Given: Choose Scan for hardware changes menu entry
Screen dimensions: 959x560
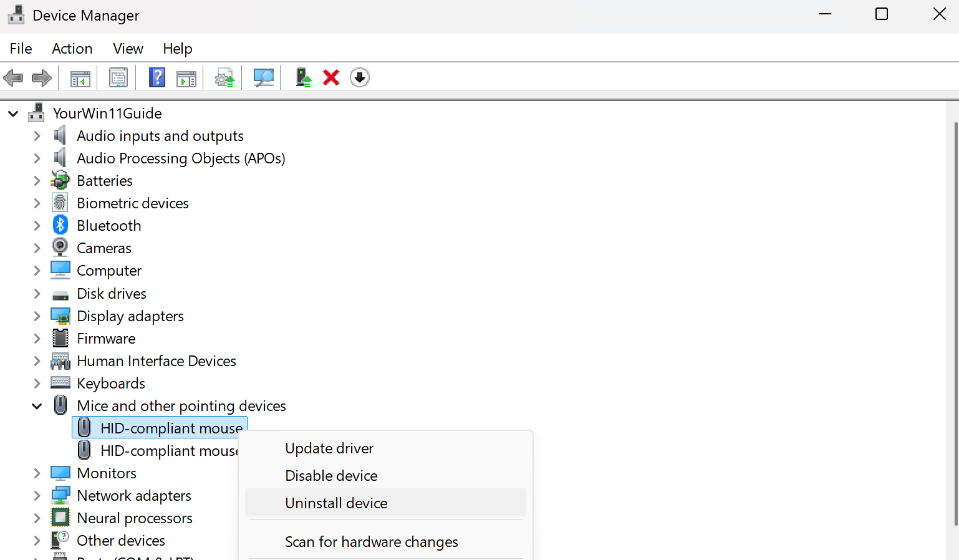Looking at the screenshot, I should (385, 542).
